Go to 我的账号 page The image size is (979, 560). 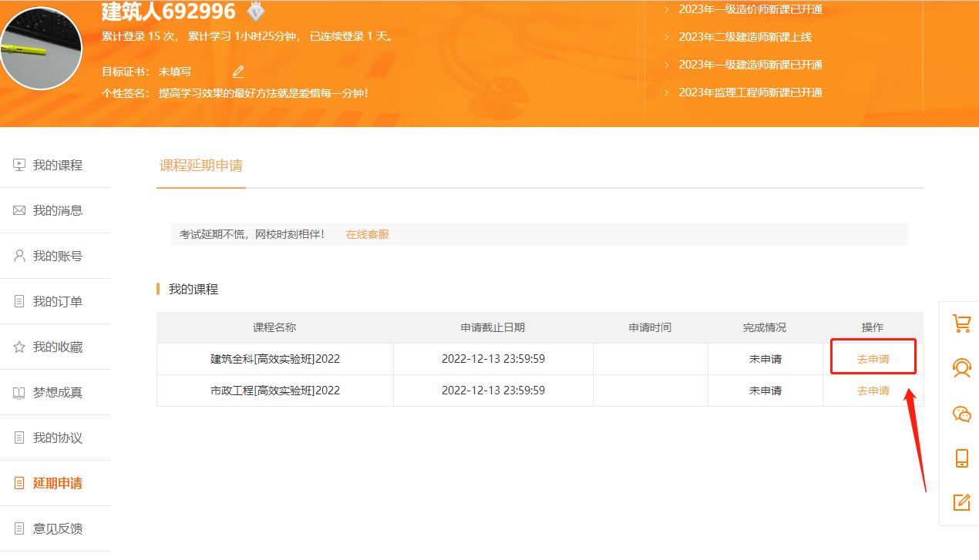coord(57,256)
